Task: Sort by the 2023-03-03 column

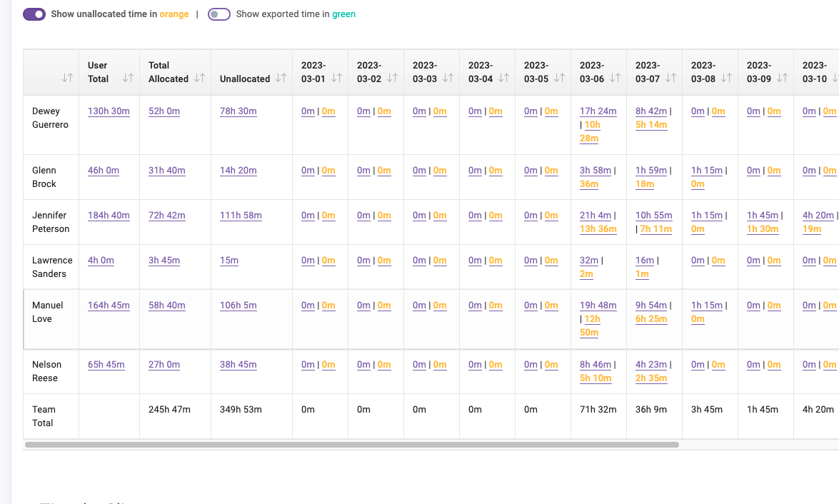Action: (x=448, y=78)
